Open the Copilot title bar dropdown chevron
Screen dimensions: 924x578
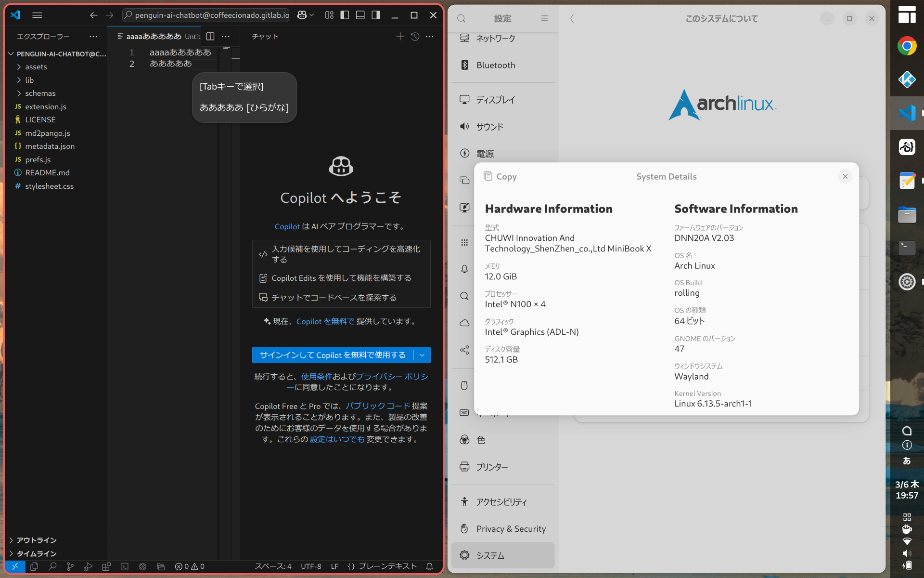[x=311, y=15]
